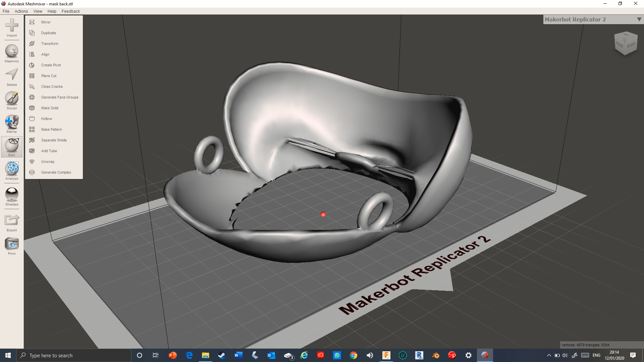Open the Actions menu
The height and width of the screenshot is (362, 644).
click(21, 11)
